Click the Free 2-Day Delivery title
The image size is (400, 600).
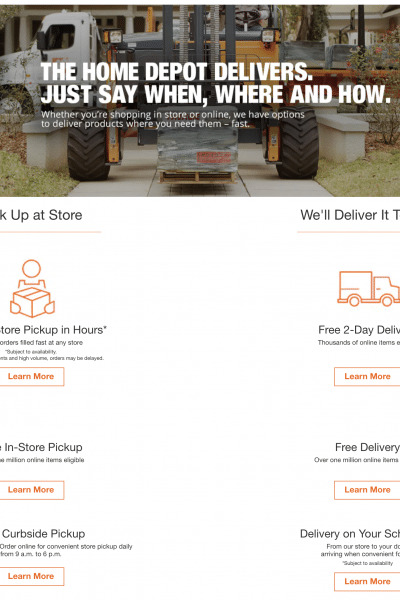click(x=359, y=330)
